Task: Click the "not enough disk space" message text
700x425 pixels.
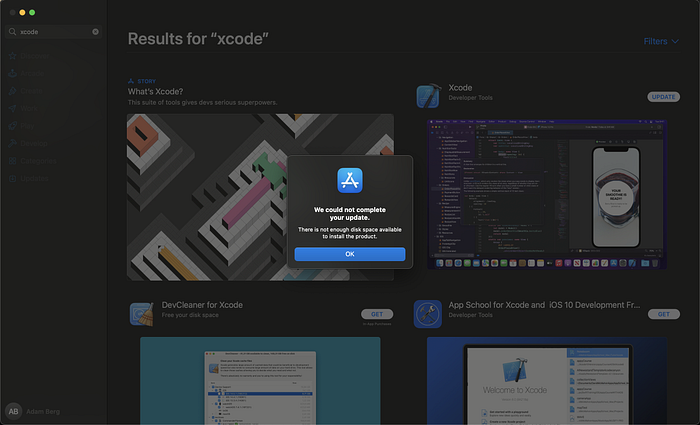Action: point(350,233)
